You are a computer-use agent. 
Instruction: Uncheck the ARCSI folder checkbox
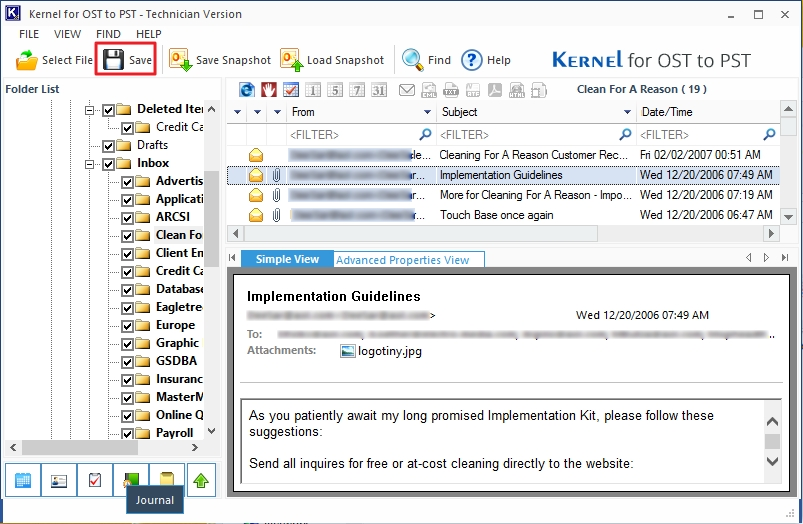coord(128,218)
